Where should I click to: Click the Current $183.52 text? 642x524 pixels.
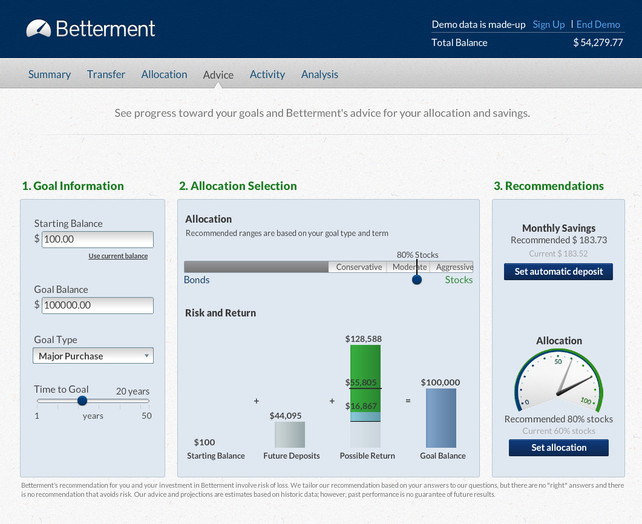(558, 254)
